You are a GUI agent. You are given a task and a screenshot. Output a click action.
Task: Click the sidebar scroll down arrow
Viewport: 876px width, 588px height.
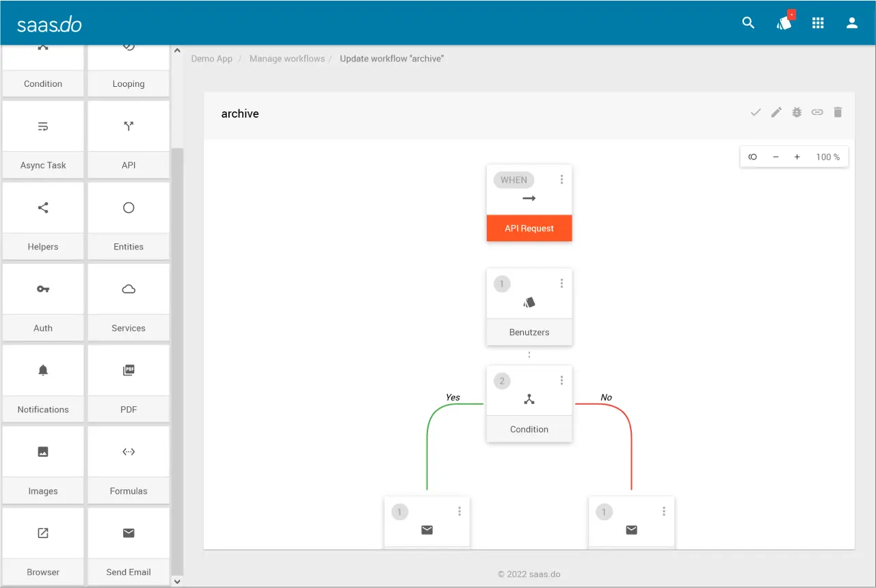coord(177,581)
